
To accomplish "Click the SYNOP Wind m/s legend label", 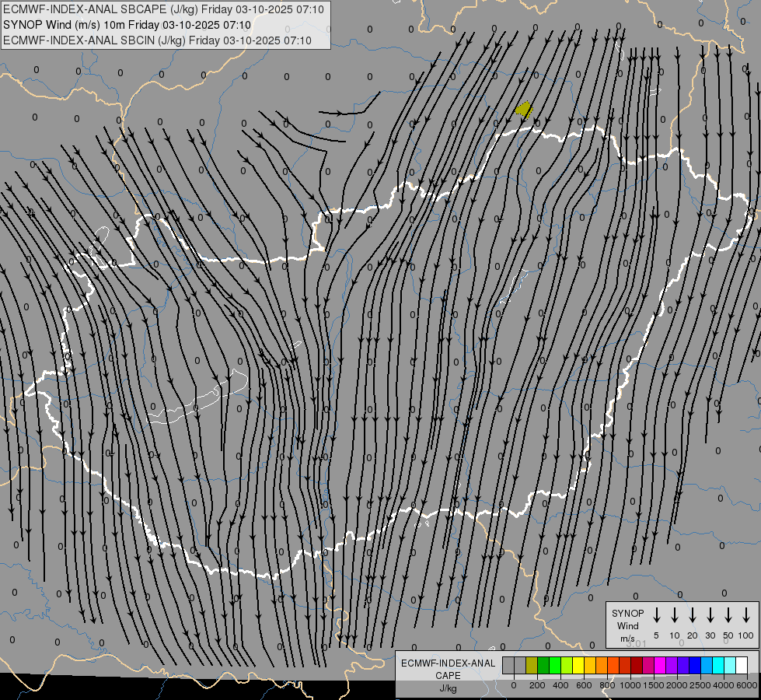I will pos(628,625).
